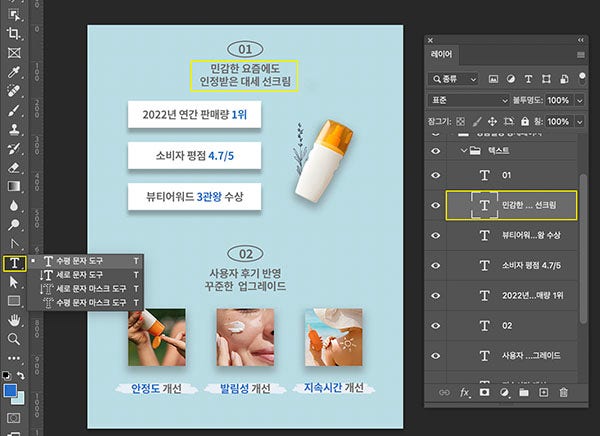Image resolution: width=600 pixels, height=436 pixels.
Task: Toggle Quick Mask mode
Action: (x=14, y=418)
